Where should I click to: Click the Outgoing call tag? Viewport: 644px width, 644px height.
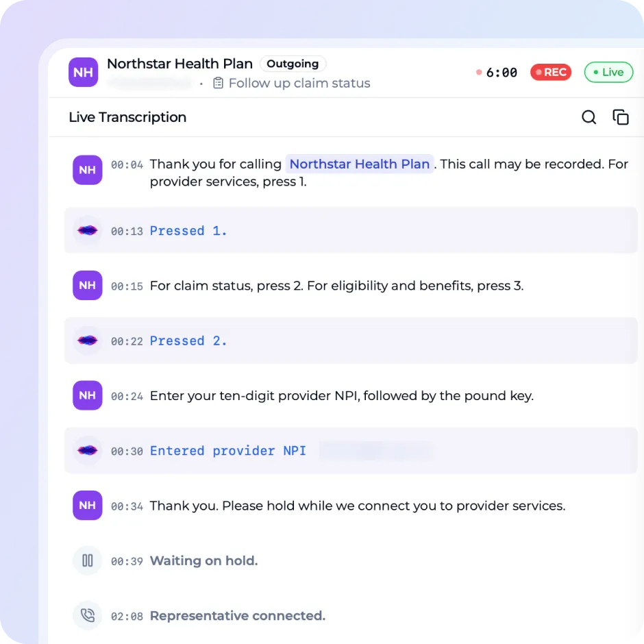tap(293, 64)
